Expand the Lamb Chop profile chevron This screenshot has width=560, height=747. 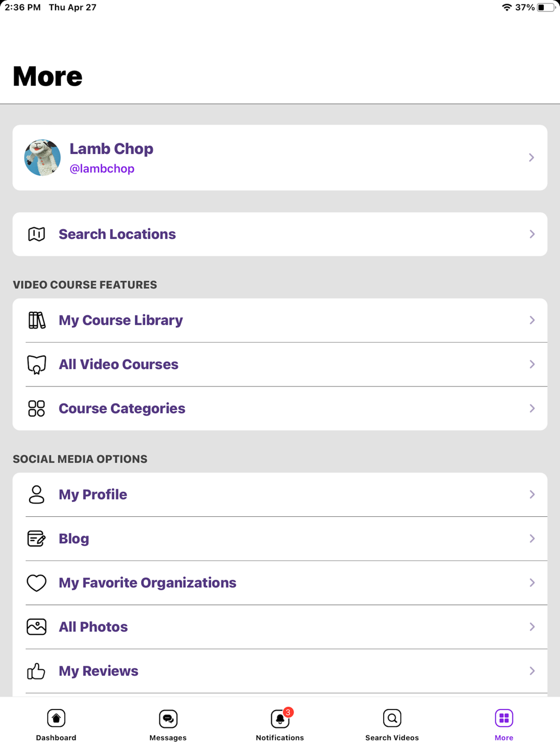click(x=531, y=157)
